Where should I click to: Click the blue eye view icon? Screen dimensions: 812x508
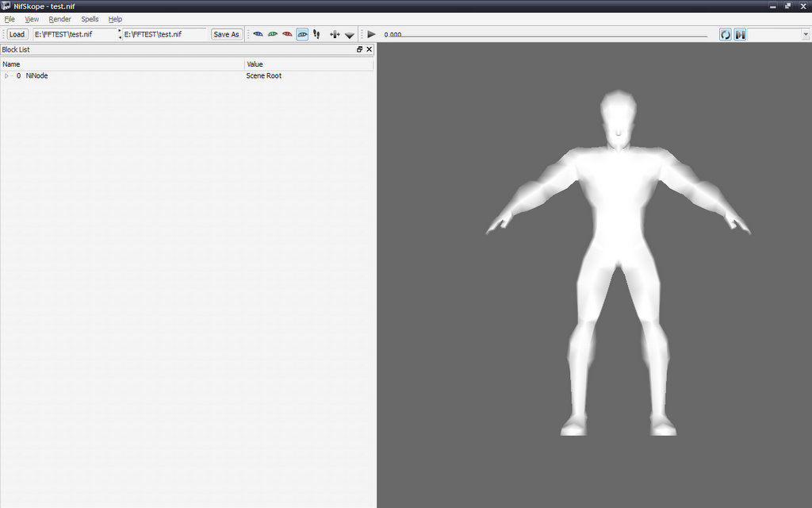click(x=258, y=34)
